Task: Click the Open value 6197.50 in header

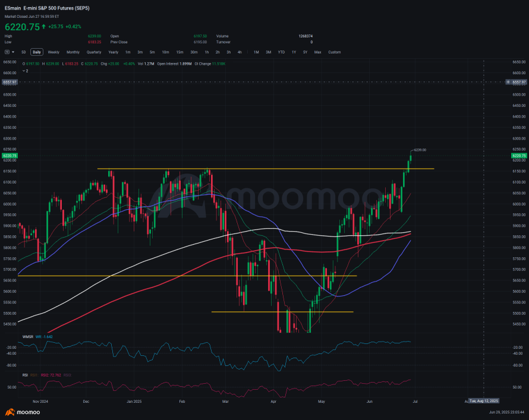Action: (200, 36)
